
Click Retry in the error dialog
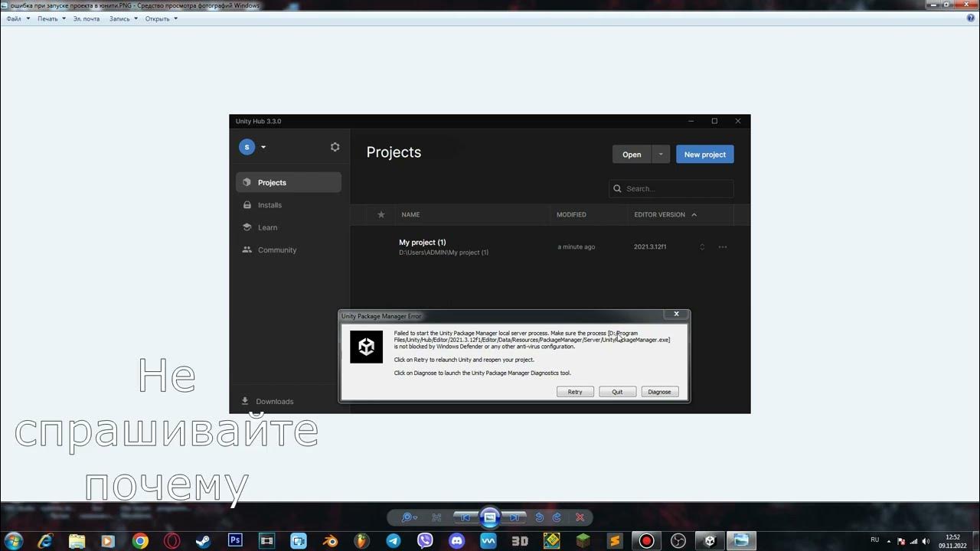pyautogui.click(x=575, y=392)
